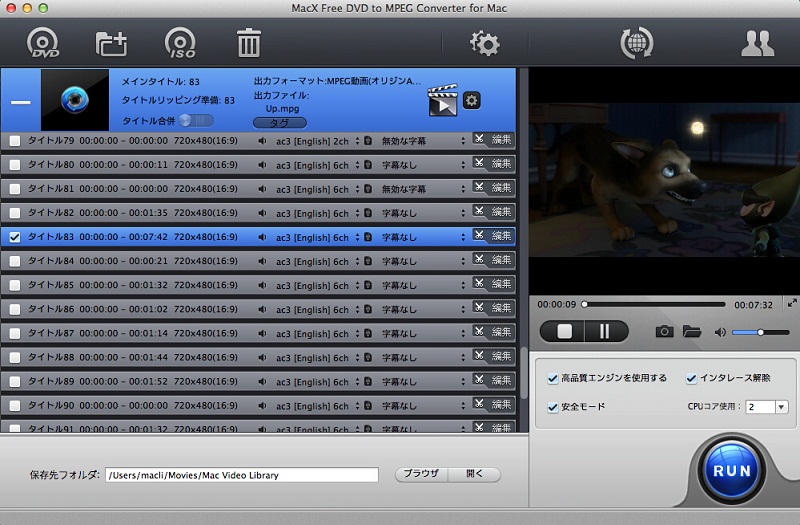Load a DVD disc source
The width and height of the screenshot is (800, 525).
[x=43, y=43]
